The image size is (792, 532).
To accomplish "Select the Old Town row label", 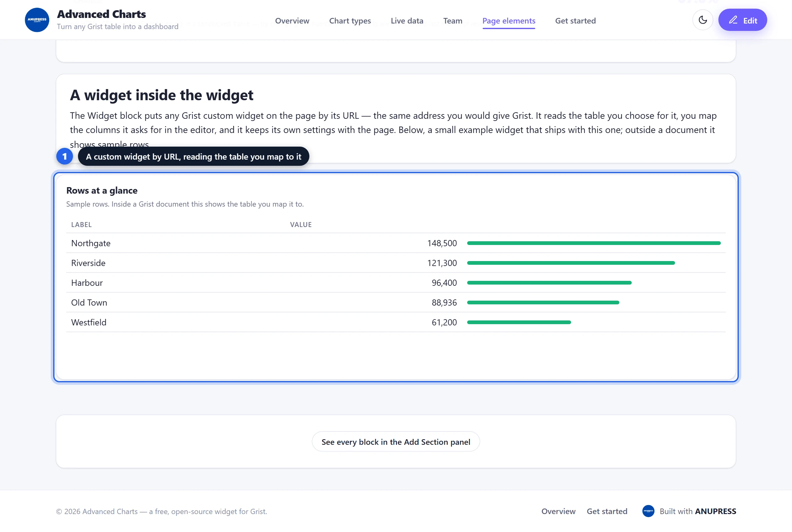I will pos(89,302).
